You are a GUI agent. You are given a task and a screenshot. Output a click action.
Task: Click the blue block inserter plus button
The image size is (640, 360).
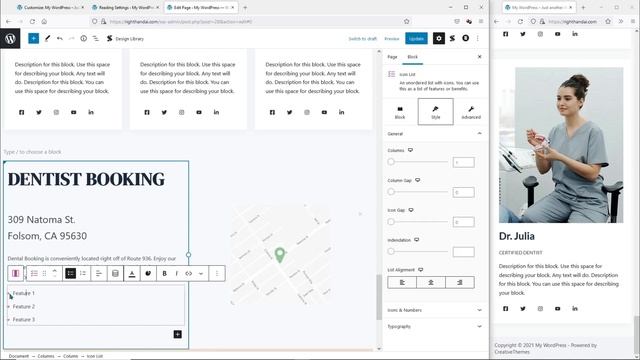pyautogui.click(x=33, y=38)
